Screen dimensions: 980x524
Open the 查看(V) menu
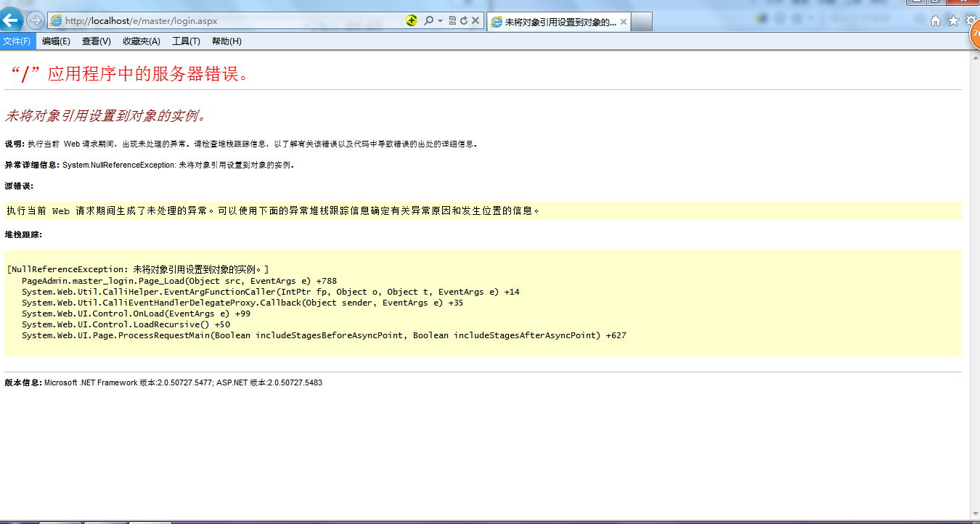[96, 41]
